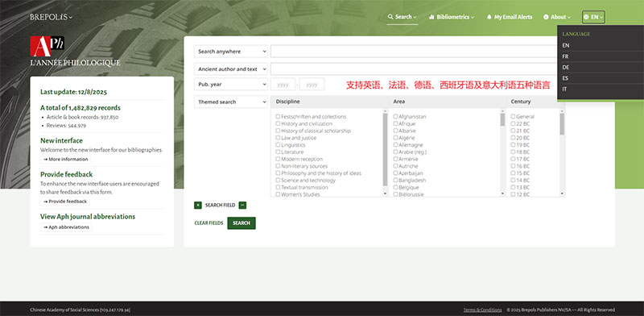Check the 18 BC century

point(513,152)
